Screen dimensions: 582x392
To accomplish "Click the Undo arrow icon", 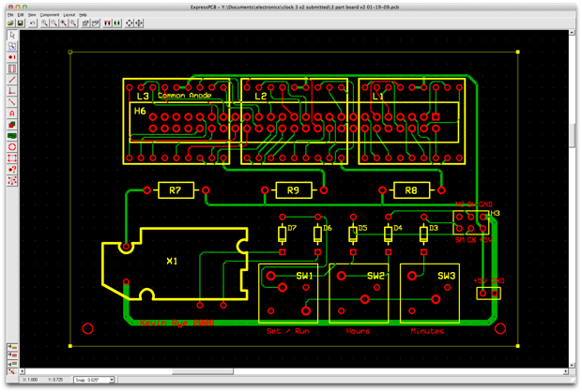I will (32, 23).
